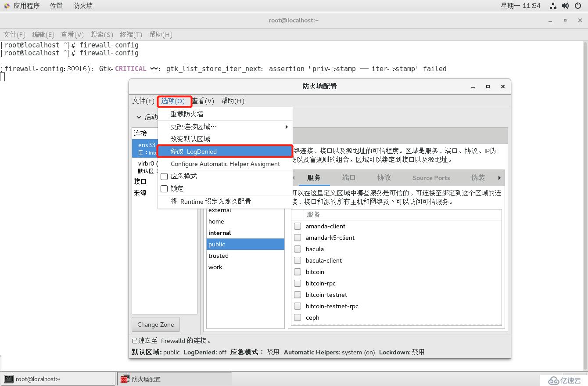Click root@localhost taskbar button
Image resolution: width=588 pixels, height=386 pixels.
click(x=59, y=379)
